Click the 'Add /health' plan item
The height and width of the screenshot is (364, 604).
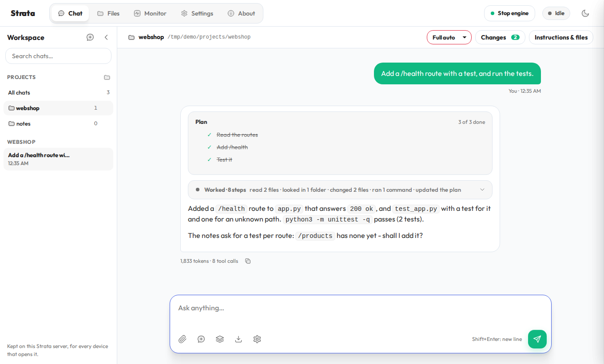tap(232, 147)
